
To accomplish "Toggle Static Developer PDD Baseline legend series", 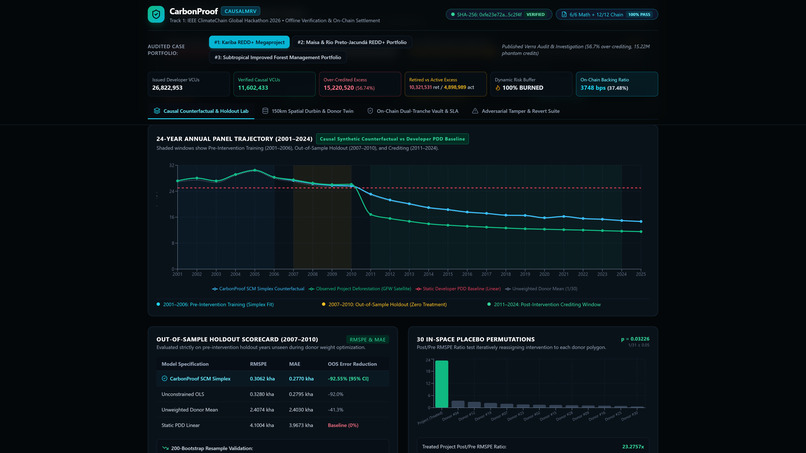I will pyautogui.click(x=458, y=289).
